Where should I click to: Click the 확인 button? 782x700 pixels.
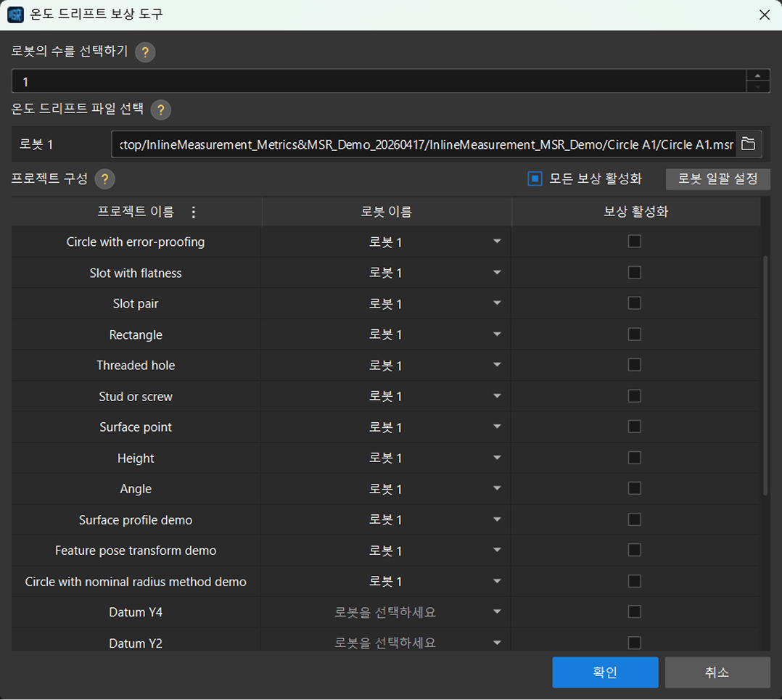(x=605, y=672)
